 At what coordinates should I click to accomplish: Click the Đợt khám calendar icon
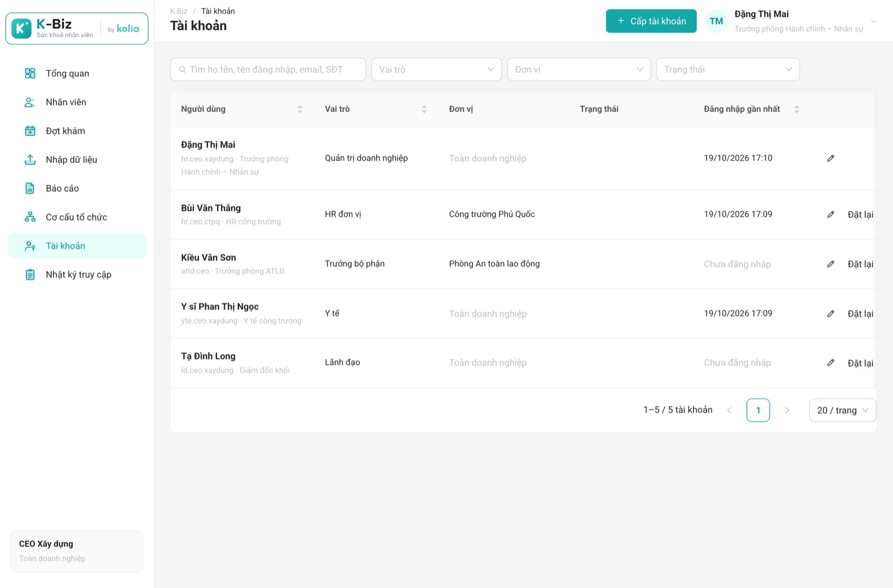coord(30,131)
